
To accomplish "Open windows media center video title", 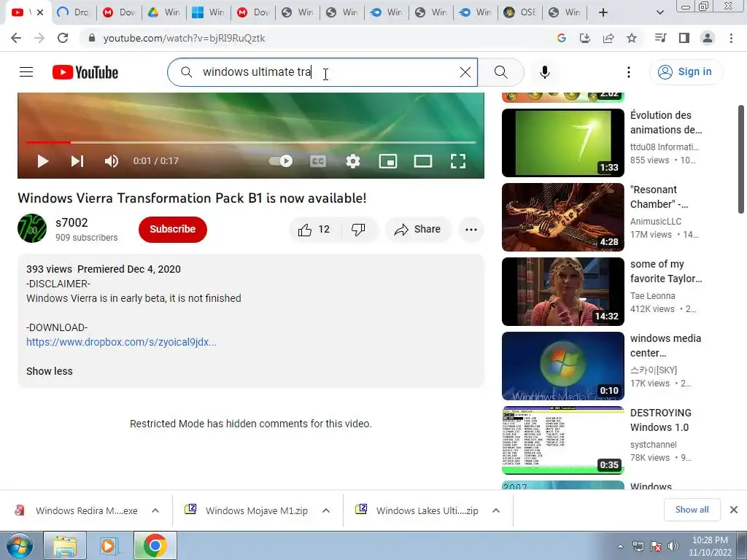I will [665, 345].
